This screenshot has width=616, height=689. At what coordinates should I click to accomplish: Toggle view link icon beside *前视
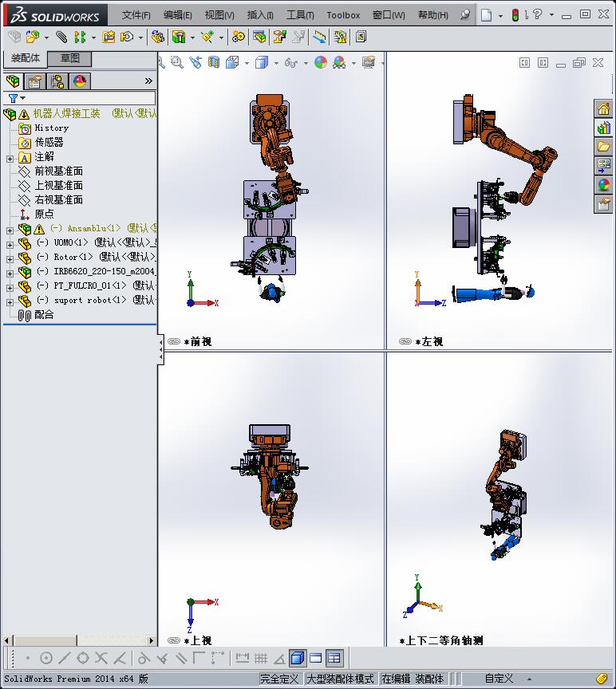[174, 341]
